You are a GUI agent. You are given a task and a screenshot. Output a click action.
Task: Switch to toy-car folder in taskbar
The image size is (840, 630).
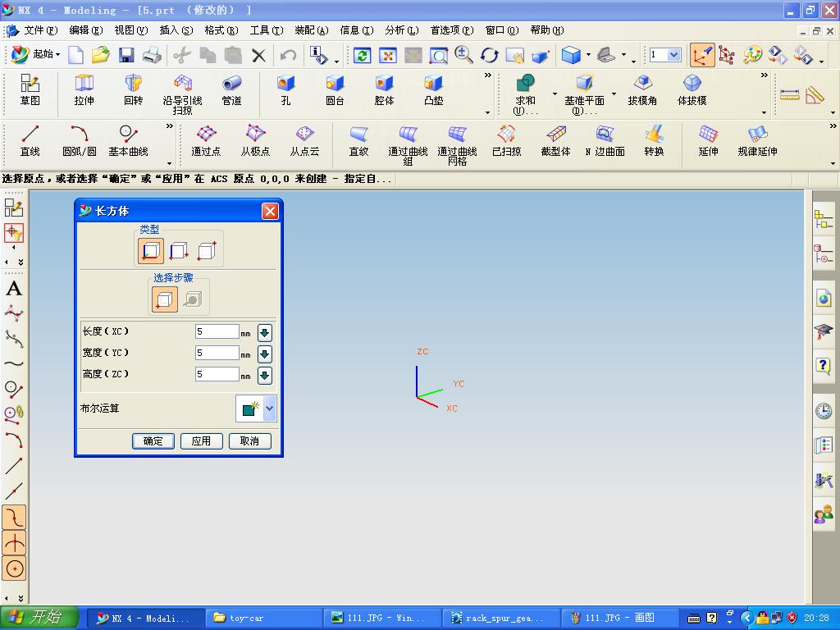pyautogui.click(x=265, y=619)
